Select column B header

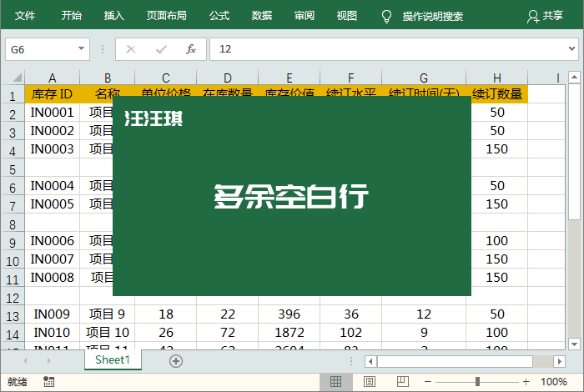point(108,78)
